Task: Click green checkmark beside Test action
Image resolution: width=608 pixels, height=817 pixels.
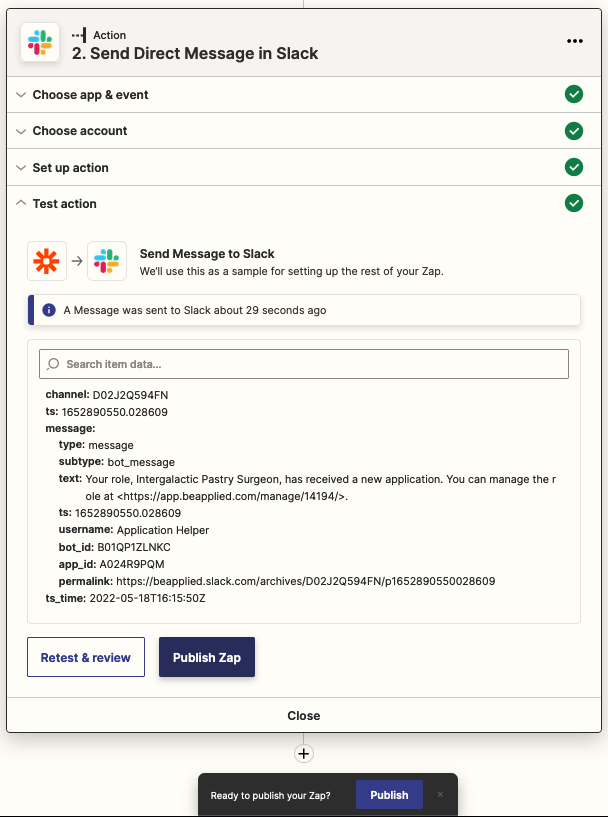Action: (574, 203)
